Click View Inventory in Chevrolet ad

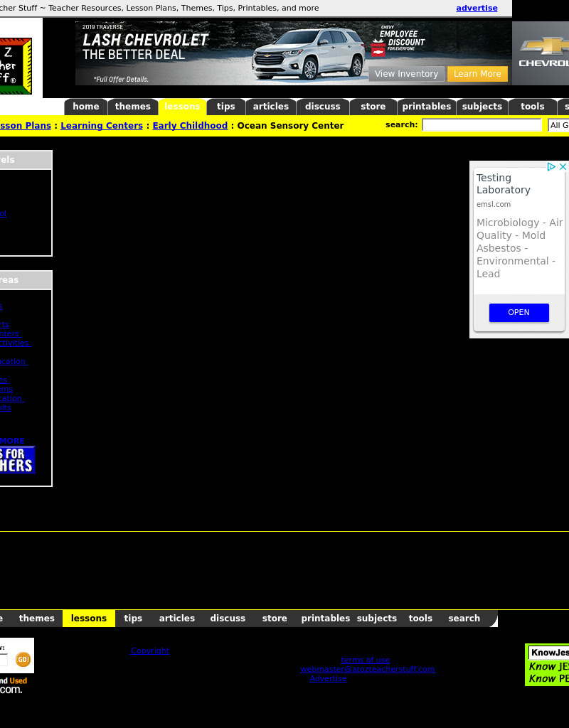tap(406, 74)
